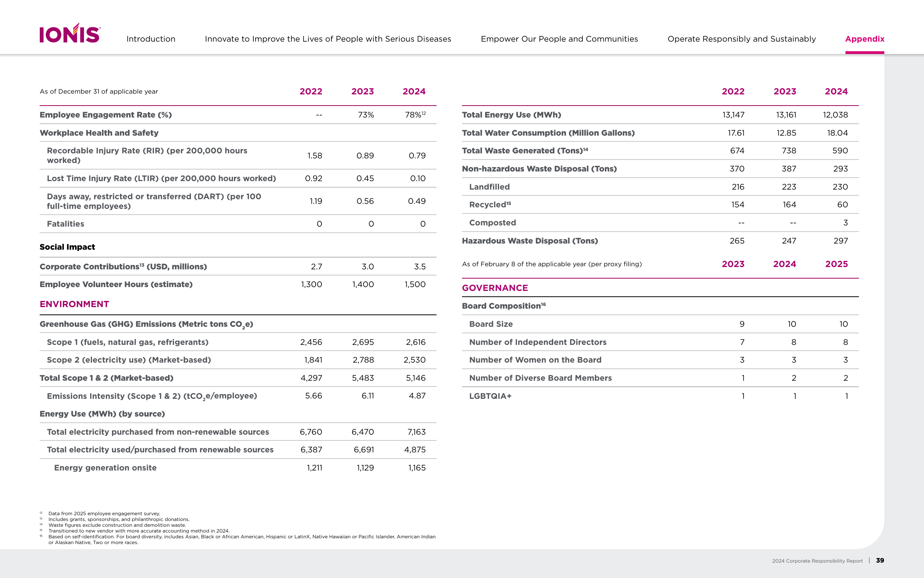924x578 pixels.
Task: Switch to Operate Responsibly and Sustainably tab
Action: pos(742,39)
